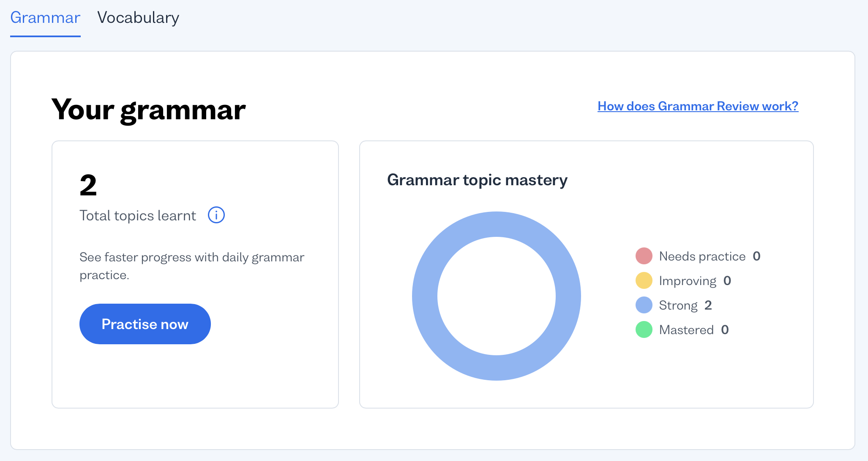This screenshot has width=868, height=461.
Task: Click the green Mastered legend dot
Action: [x=644, y=330]
